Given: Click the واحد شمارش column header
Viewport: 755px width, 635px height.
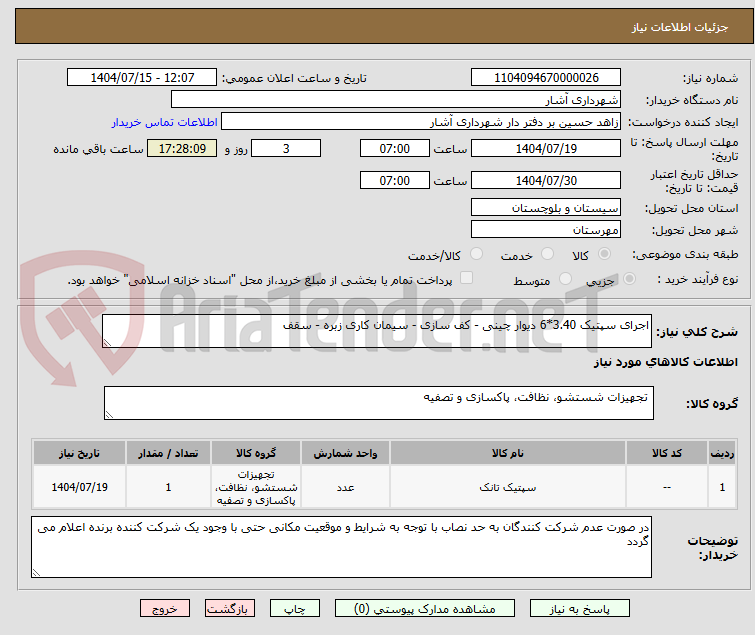Looking at the screenshot, I should [x=346, y=453].
